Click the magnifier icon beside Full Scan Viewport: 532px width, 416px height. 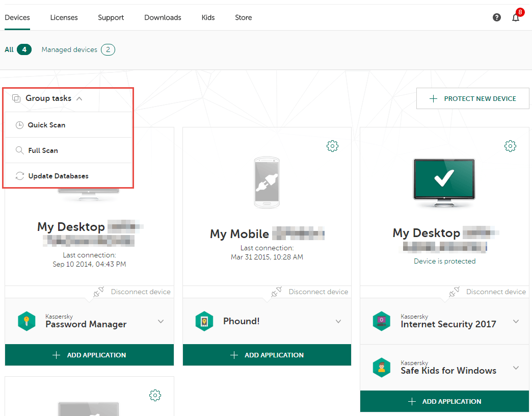coord(20,150)
